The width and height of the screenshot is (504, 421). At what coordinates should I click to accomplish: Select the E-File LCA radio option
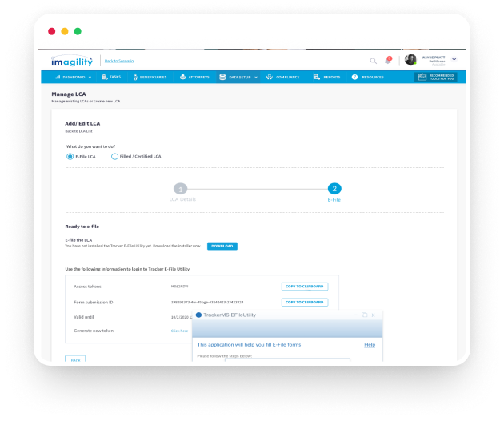70,157
